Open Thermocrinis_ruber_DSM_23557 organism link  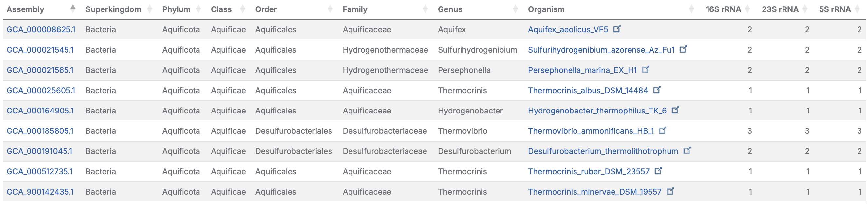click(x=588, y=172)
